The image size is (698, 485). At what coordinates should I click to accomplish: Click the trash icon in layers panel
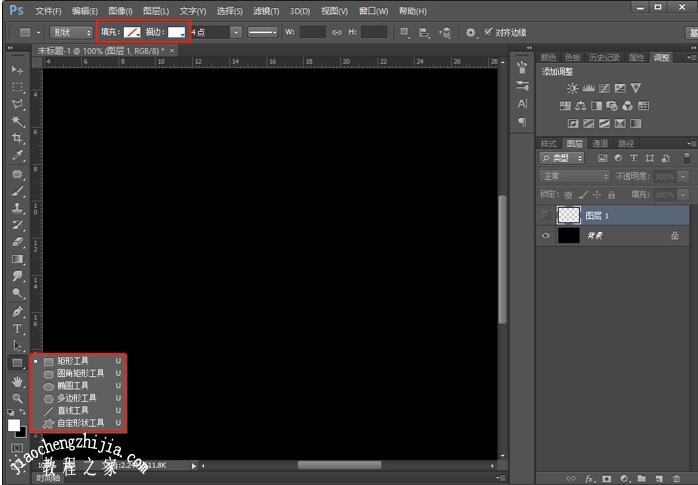point(677,478)
